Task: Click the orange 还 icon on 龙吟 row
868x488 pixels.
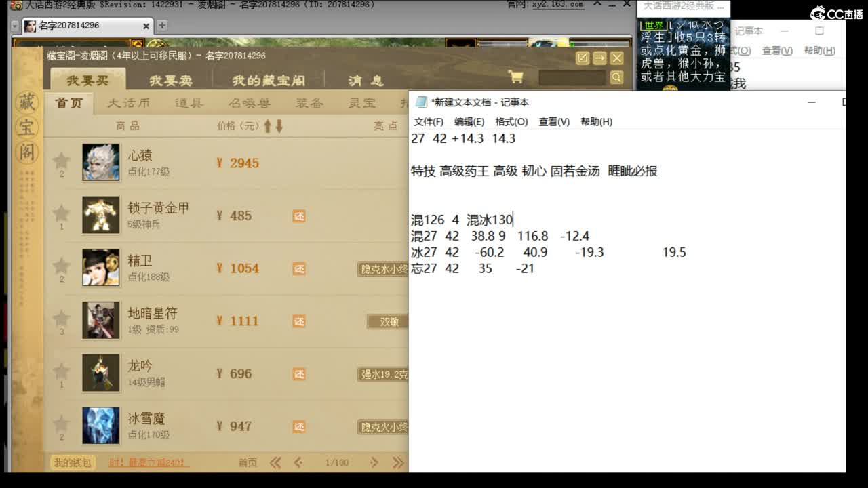Action: (x=299, y=373)
